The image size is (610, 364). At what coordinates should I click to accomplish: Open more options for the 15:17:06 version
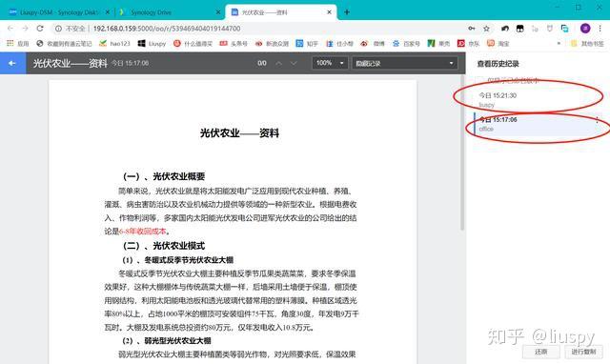598,120
